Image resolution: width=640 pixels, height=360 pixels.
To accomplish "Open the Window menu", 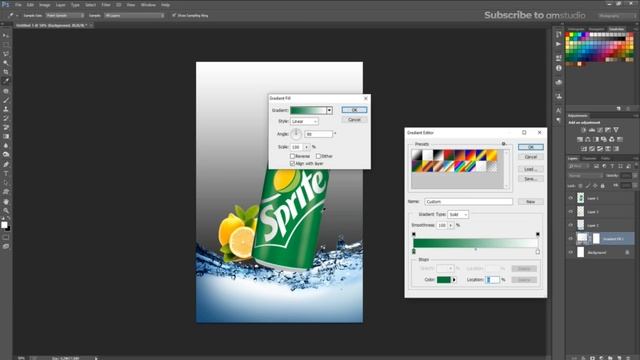I will point(148,5).
